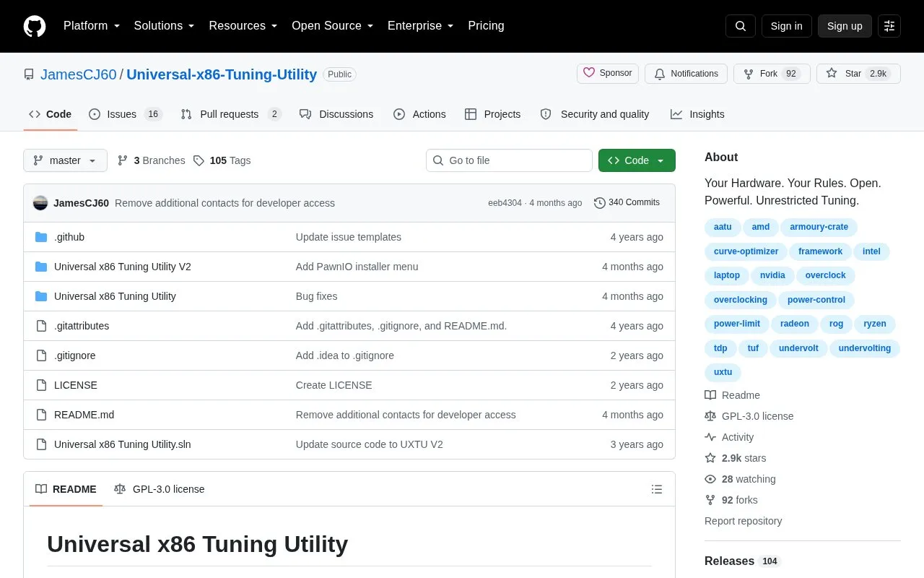Screen dimensions: 924x578
Task: Switch to the Issues tab
Action: click(126, 114)
